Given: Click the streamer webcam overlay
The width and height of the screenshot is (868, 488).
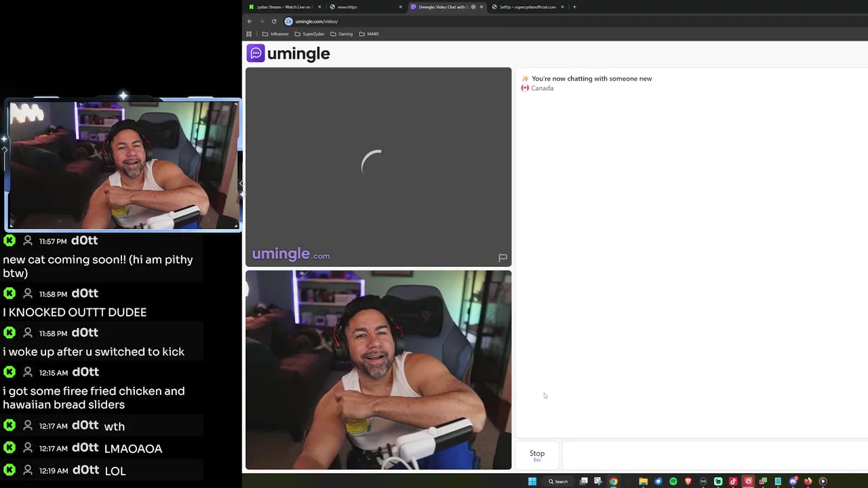Looking at the screenshot, I should coord(123,165).
